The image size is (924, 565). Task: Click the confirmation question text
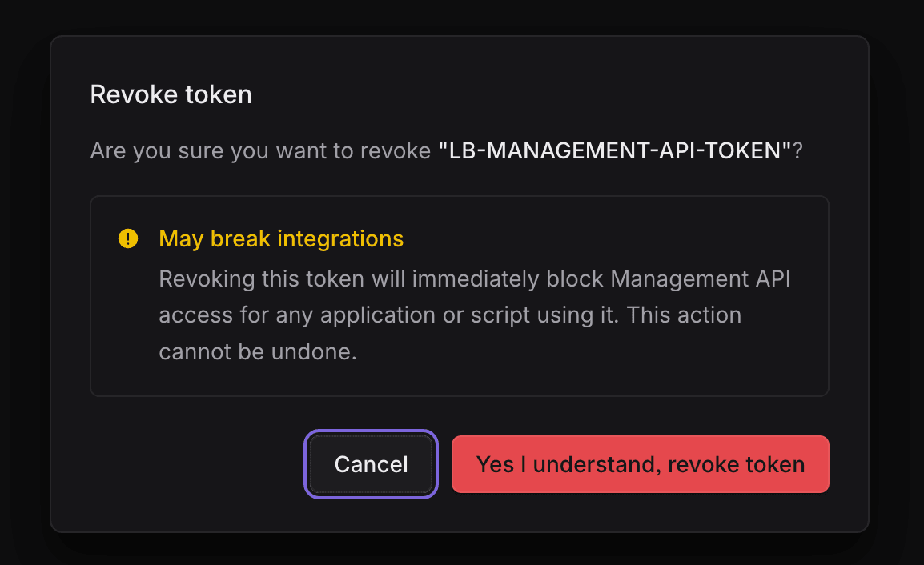coord(446,150)
